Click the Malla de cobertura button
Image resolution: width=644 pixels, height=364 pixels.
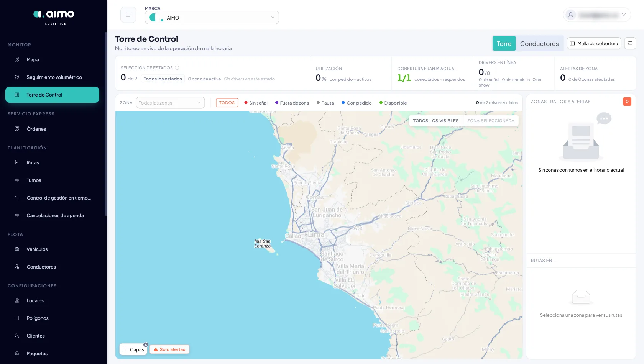tap(594, 43)
